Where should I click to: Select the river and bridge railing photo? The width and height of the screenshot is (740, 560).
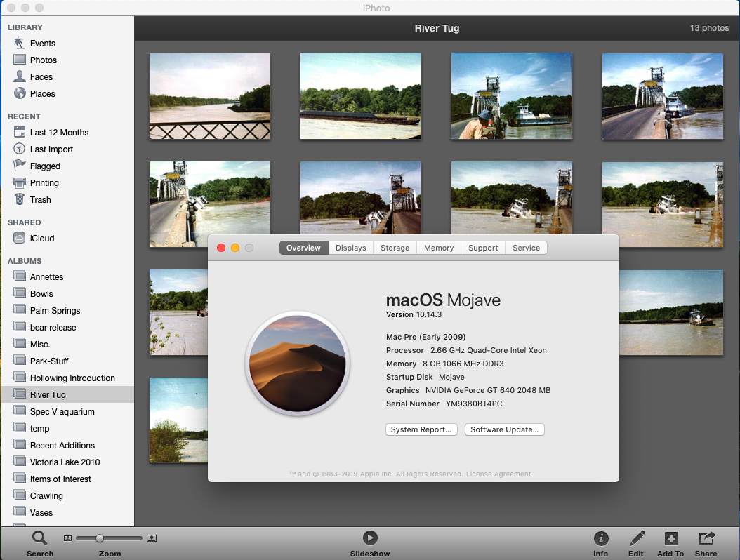[x=210, y=96]
